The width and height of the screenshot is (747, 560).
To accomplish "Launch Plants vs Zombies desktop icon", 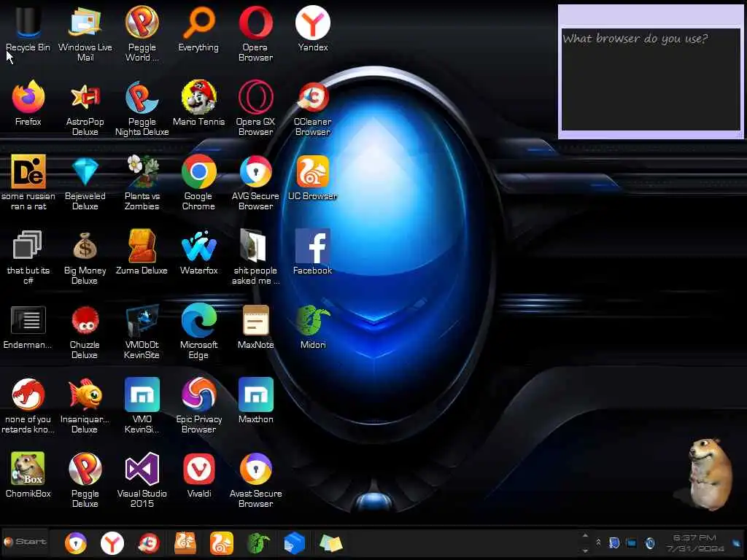I will coord(142,182).
